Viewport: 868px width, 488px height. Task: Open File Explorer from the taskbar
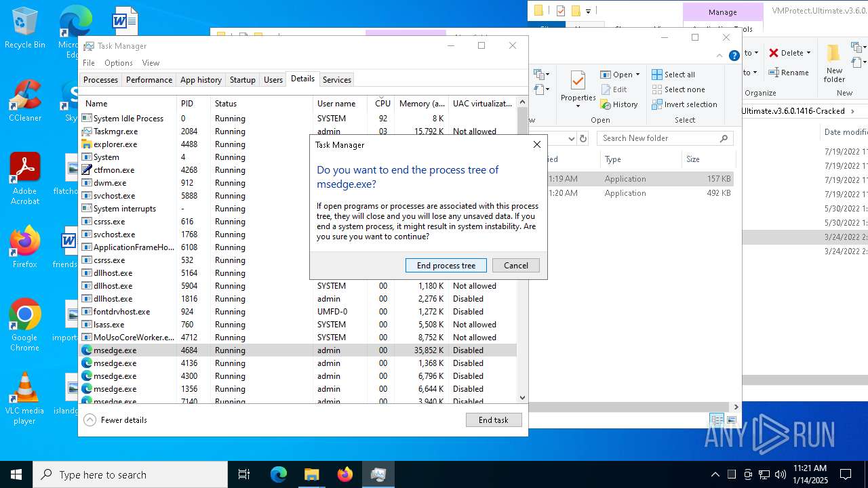(312, 474)
